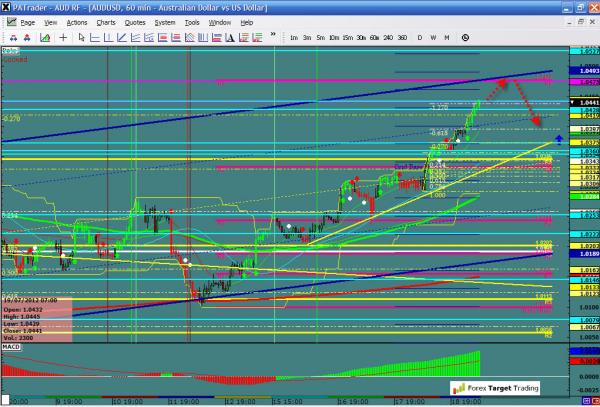Viewport: 600px width, 407px height.
Task: Open the Tools menu
Action: click(x=192, y=23)
